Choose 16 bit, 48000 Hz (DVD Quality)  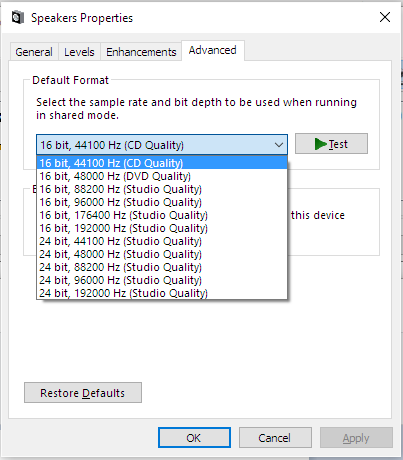tap(162, 176)
